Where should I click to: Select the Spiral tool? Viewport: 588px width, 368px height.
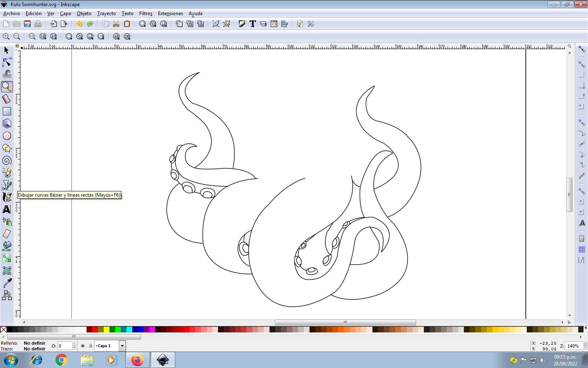click(x=7, y=160)
